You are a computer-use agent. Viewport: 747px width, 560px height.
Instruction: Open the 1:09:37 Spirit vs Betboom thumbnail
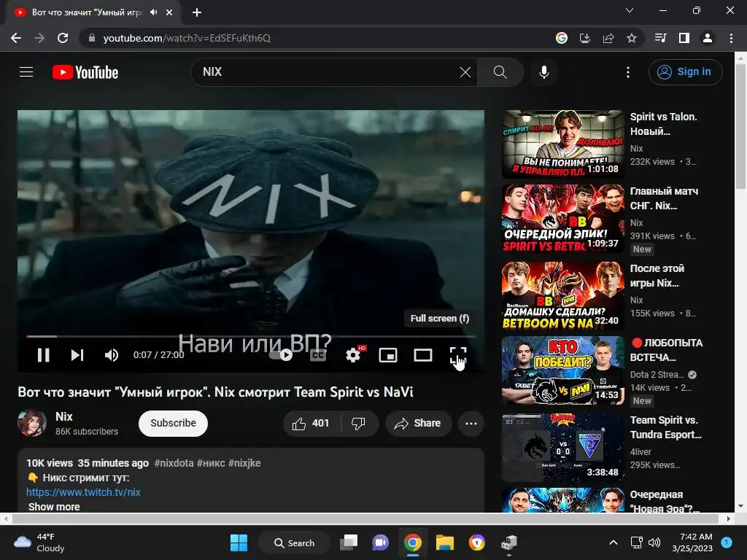(563, 219)
